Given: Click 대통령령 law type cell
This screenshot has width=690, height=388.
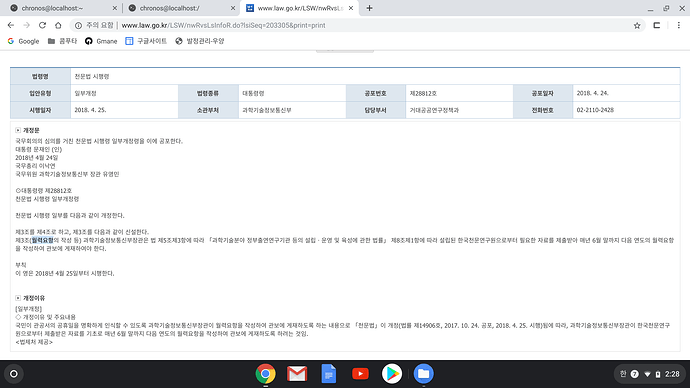Looking at the screenshot, I should pos(253,93).
